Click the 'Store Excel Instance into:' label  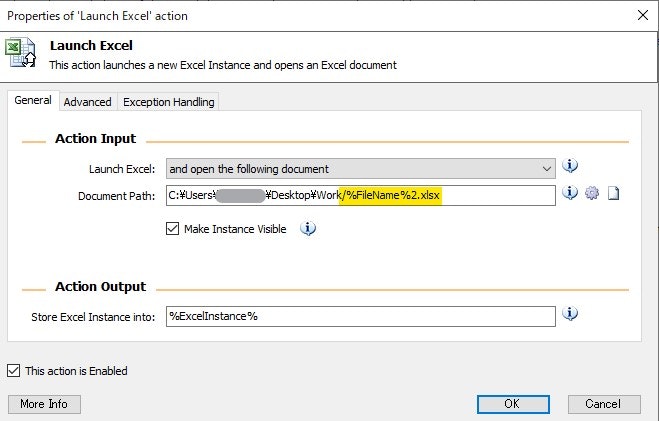tap(93, 317)
